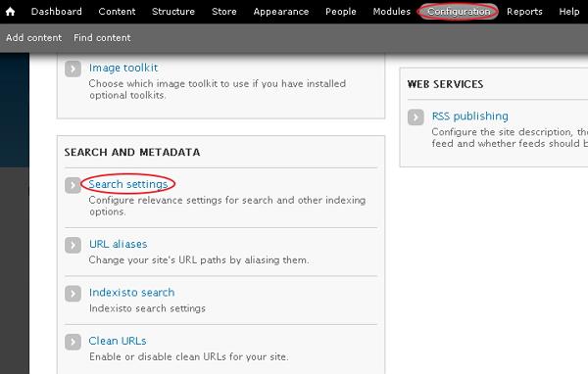Open the Content menu

pyautogui.click(x=117, y=12)
